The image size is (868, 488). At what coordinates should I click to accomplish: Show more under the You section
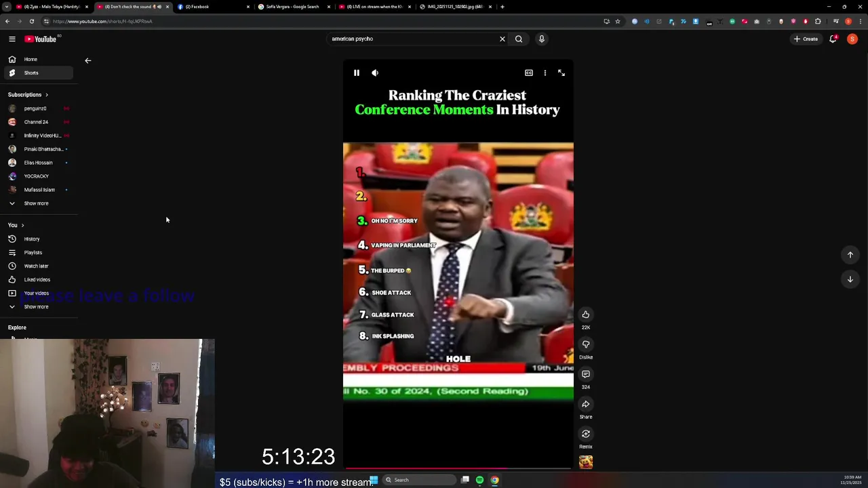click(38, 306)
